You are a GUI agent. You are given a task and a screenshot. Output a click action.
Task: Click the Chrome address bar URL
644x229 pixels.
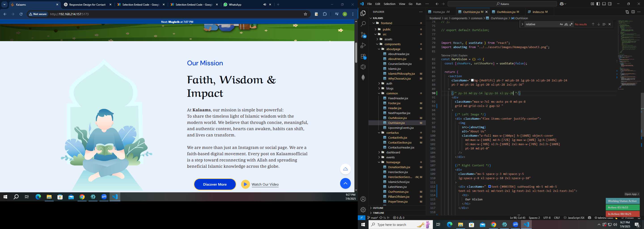tap(69, 14)
